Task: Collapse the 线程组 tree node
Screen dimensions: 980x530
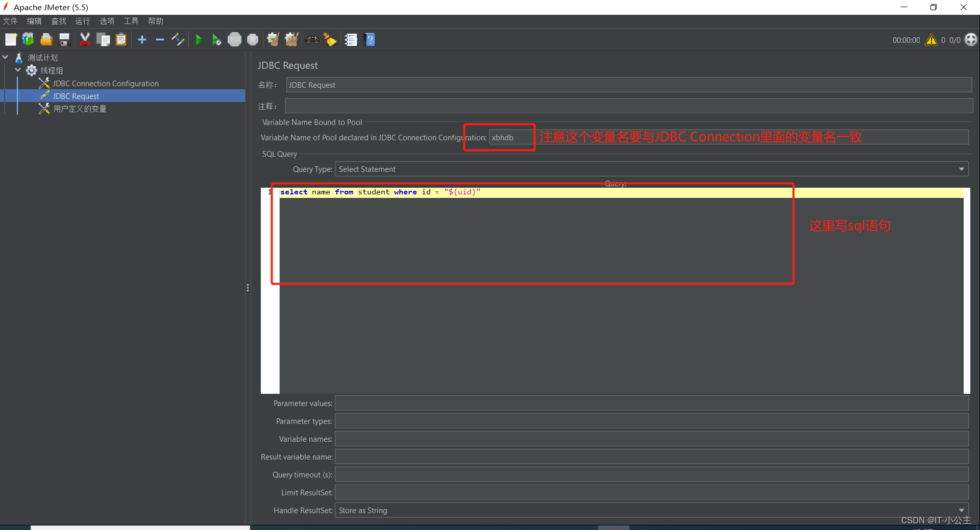Action: point(18,70)
